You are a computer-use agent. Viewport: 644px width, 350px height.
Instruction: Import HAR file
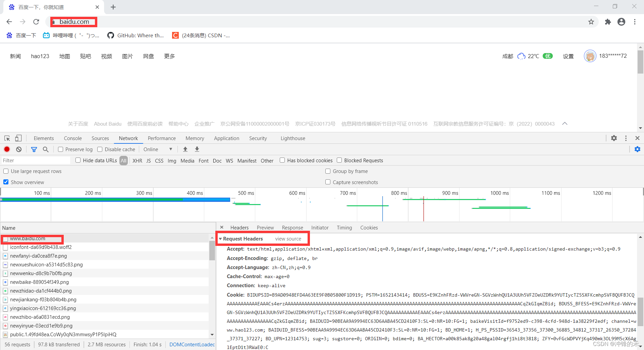[x=185, y=149]
